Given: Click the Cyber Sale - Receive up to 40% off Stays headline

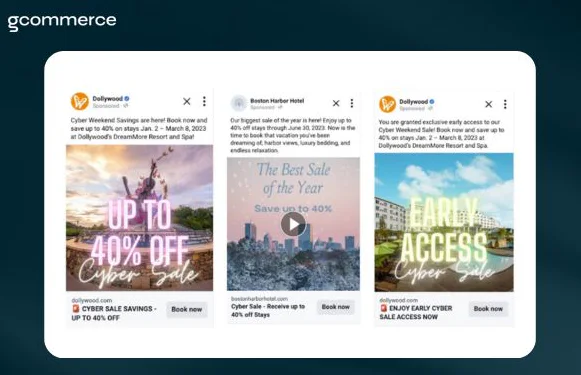Looking at the screenshot, I should (268, 311).
